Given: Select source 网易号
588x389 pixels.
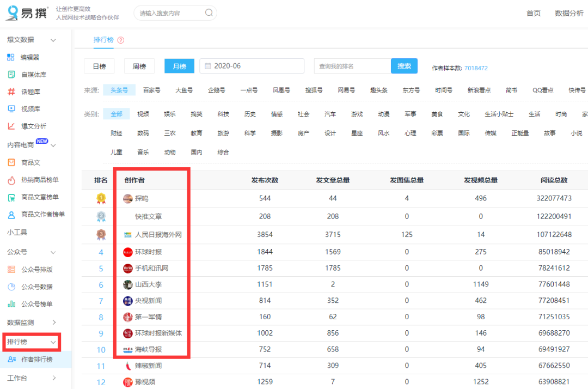Looking at the screenshot, I should pos(346,90).
